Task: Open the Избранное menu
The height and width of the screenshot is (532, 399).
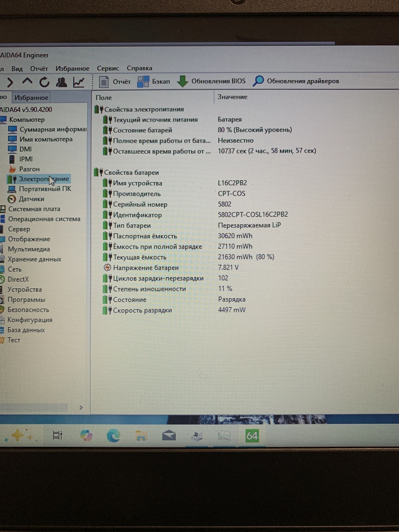Action: pyautogui.click(x=72, y=68)
